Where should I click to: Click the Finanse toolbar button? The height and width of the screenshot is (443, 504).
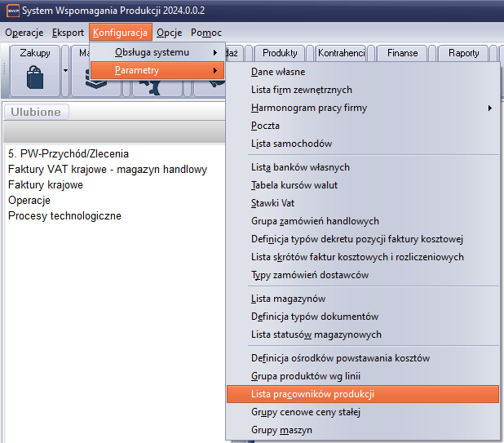click(x=402, y=53)
